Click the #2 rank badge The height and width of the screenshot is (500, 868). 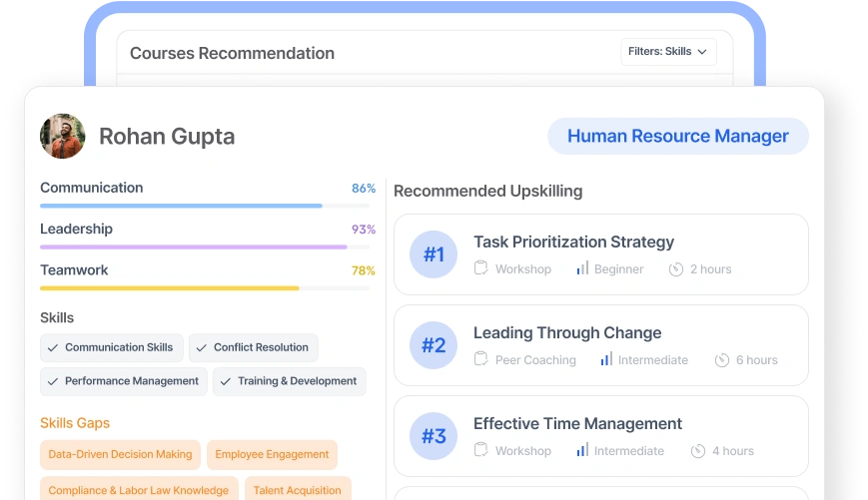[434, 345]
